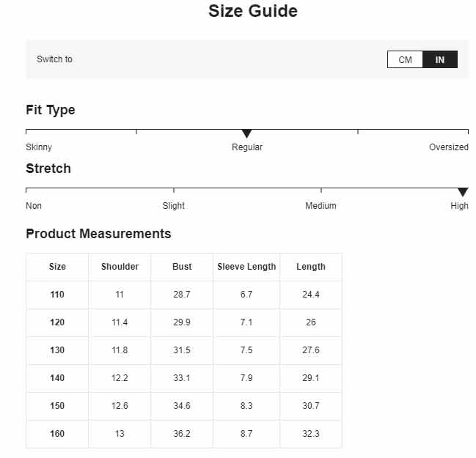This screenshot has width=476, height=458.
Task: Click the Oversized fit label
Action: (x=449, y=147)
